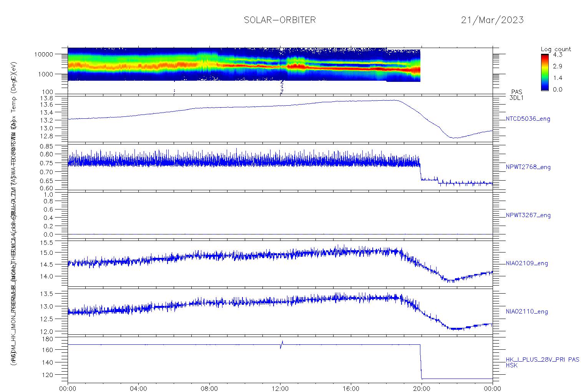Click the energy spectrogram heatmap panel
This screenshot has height=392, width=581.
pyautogui.click(x=280, y=71)
